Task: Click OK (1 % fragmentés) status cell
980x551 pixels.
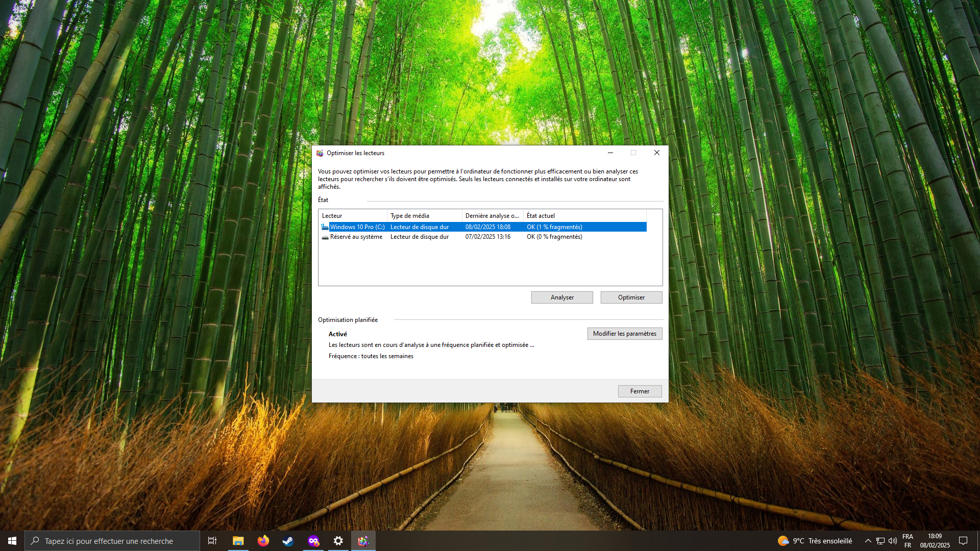Action: [554, 227]
